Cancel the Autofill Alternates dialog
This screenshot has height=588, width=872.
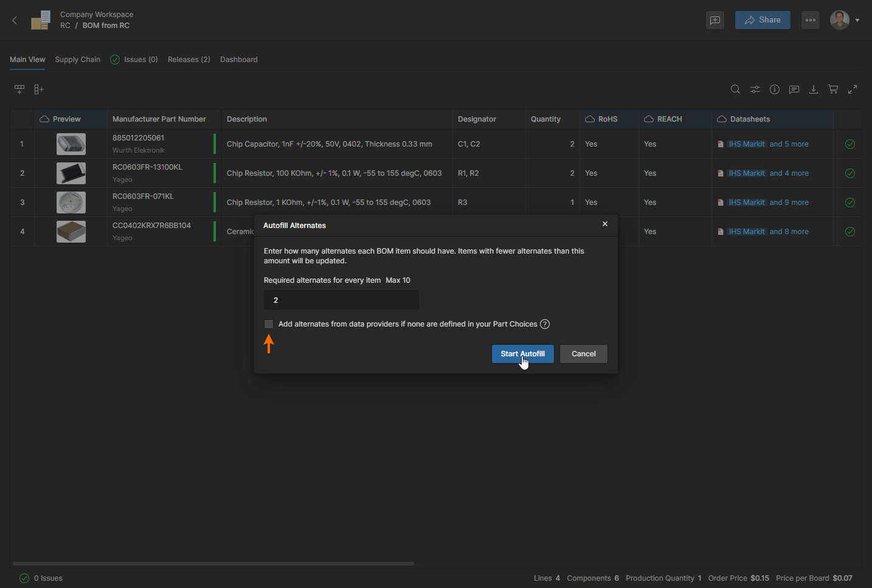(583, 354)
